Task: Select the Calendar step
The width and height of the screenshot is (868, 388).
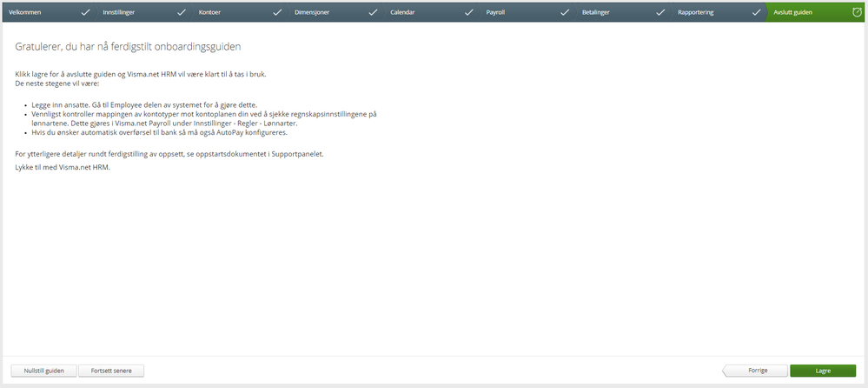Action: coord(432,12)
